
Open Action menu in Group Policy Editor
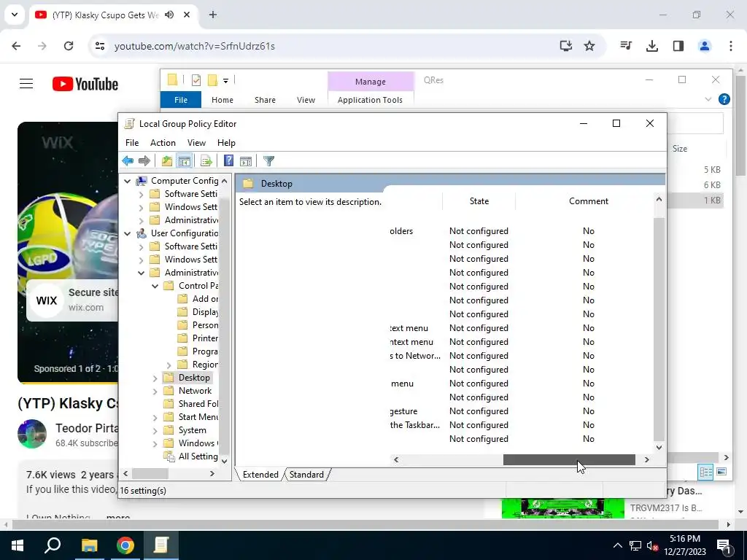coord(163,143)
